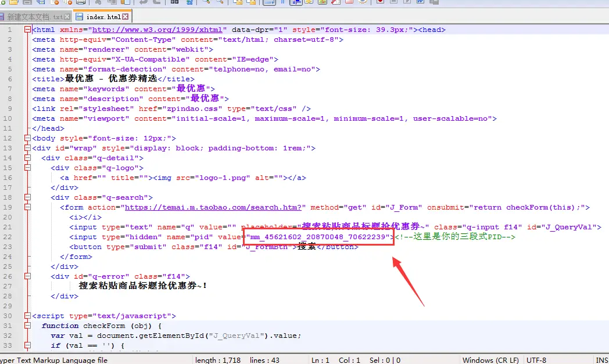Click the Start Recording macro icon
Viewport: 609px width, 364px height.
point(380,2)
